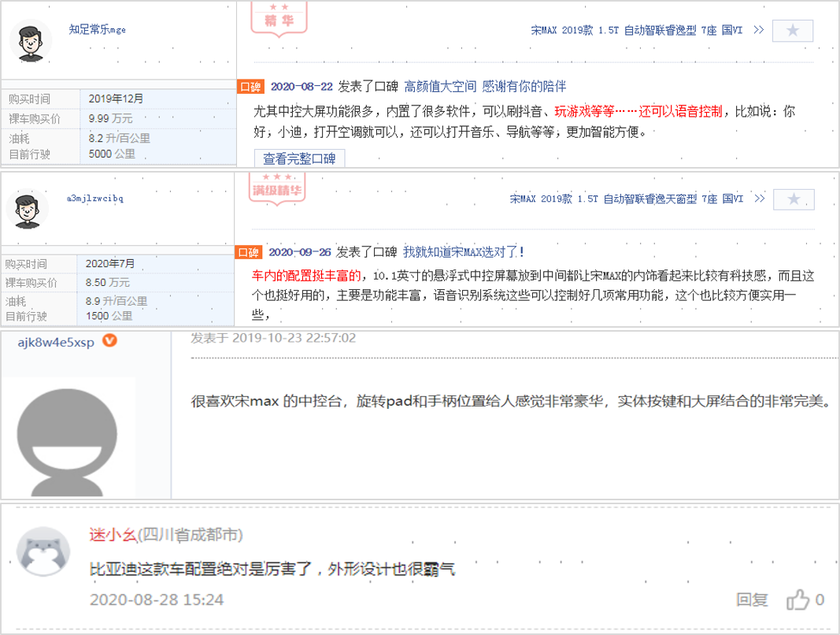The image size is (840, 635).
Task: Open username 知足常乐mge profile
Action: (97, 29)
